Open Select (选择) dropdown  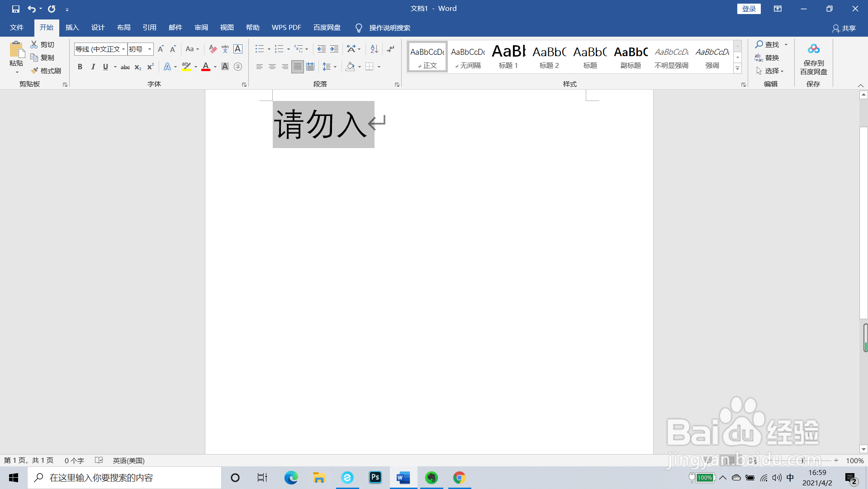(770, 71)
